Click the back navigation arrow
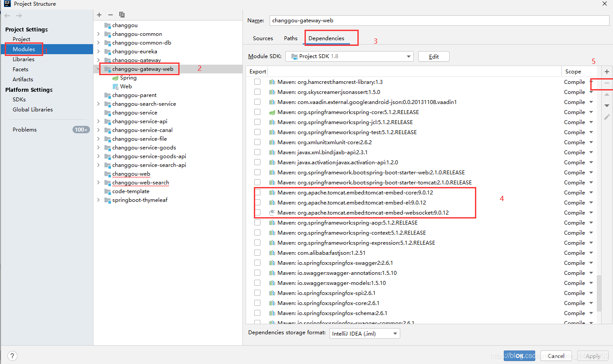Image resolution: width=613 pixels, height=364 pixels. coord(7,15)
